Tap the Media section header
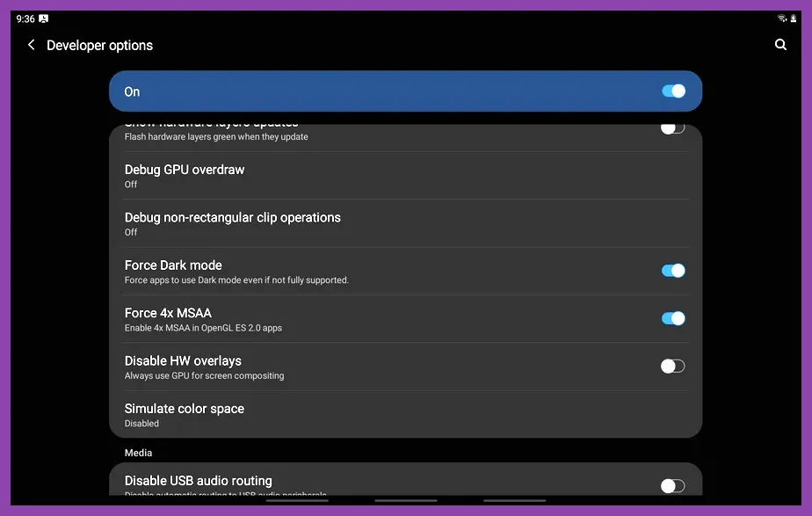 coord(138,453)
